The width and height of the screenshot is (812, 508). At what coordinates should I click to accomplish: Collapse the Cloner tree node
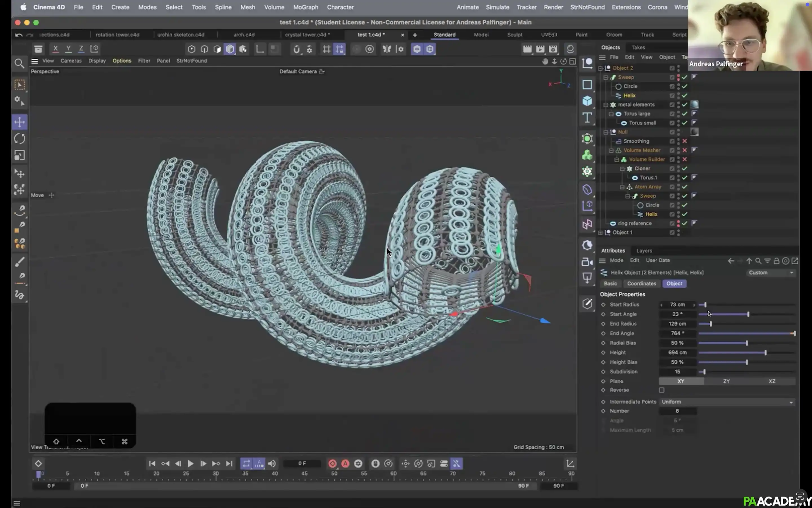pyautogui.click(x=622, y=169)
